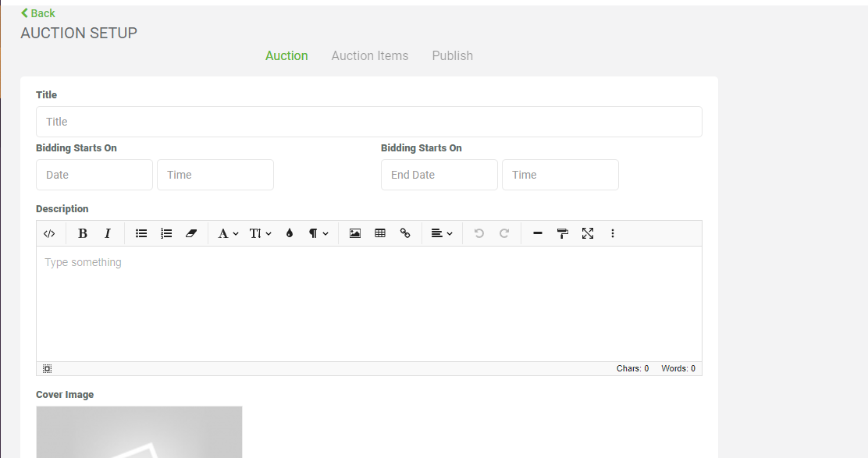
Task: Clear formatting with the eraser icon
Action: (x=191, y=233)
